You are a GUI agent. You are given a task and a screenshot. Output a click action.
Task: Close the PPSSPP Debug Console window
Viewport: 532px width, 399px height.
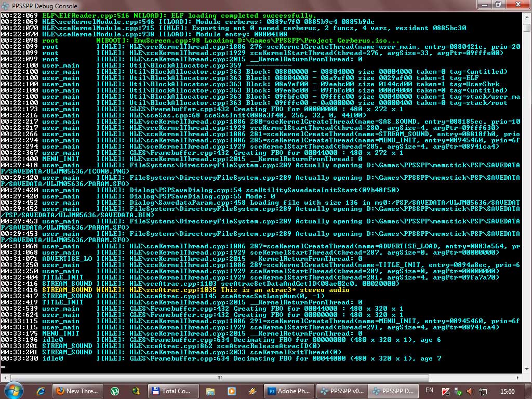tap(518, 5)
